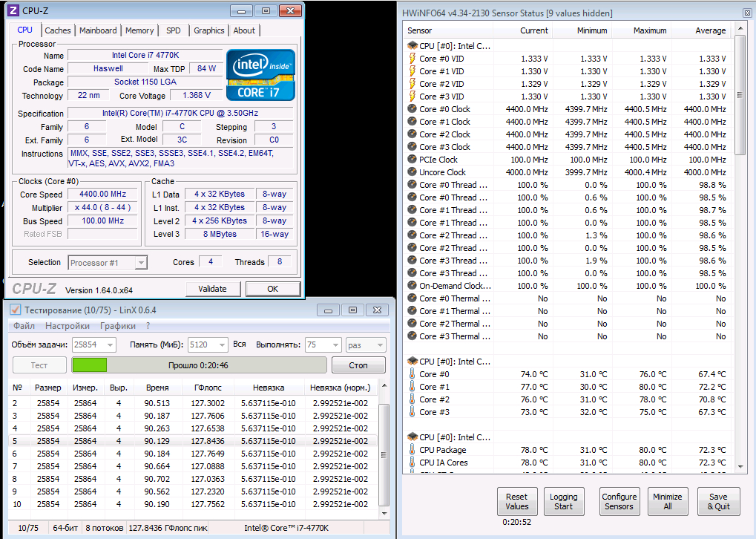
Task: Open the Graphics tab in CPU-Z
Action: [x=208, y=30]
